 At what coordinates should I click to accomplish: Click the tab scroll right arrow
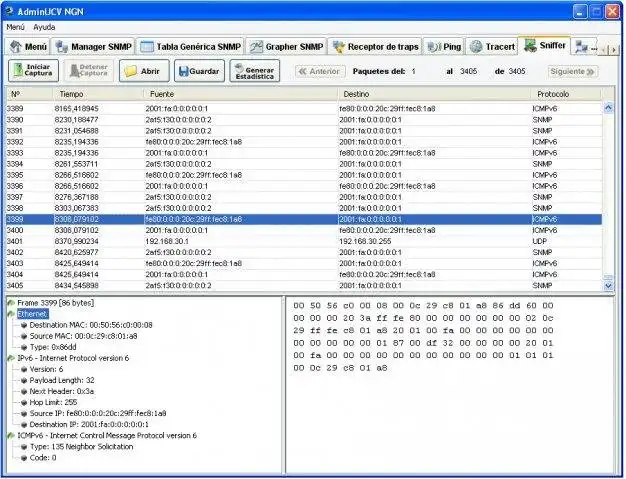click(x=614, y=49)
